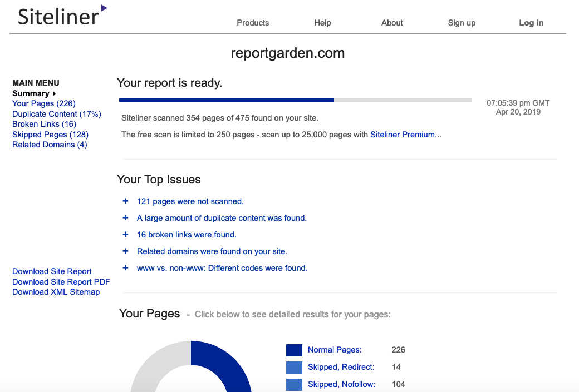Click '16 broken links were found.' issue
The height and width of the screenshot is (392, 579).
pos(187,235)
